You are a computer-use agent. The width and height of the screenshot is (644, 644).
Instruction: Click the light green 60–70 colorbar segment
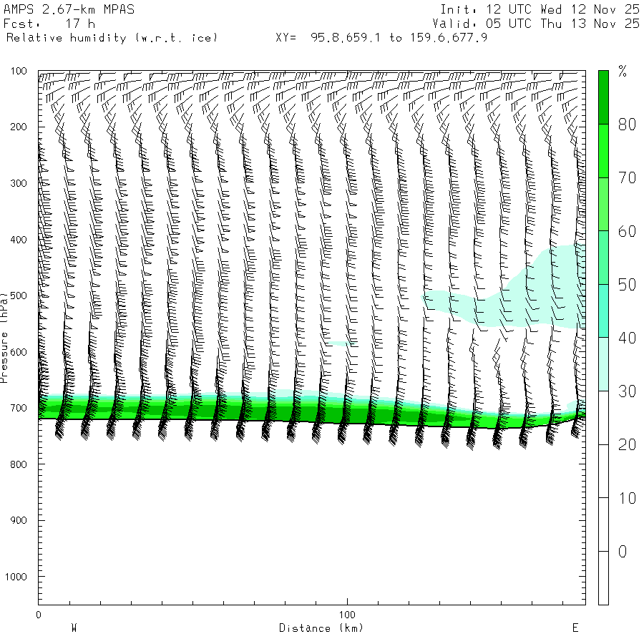pyautogui.click(x=603, y=204)
